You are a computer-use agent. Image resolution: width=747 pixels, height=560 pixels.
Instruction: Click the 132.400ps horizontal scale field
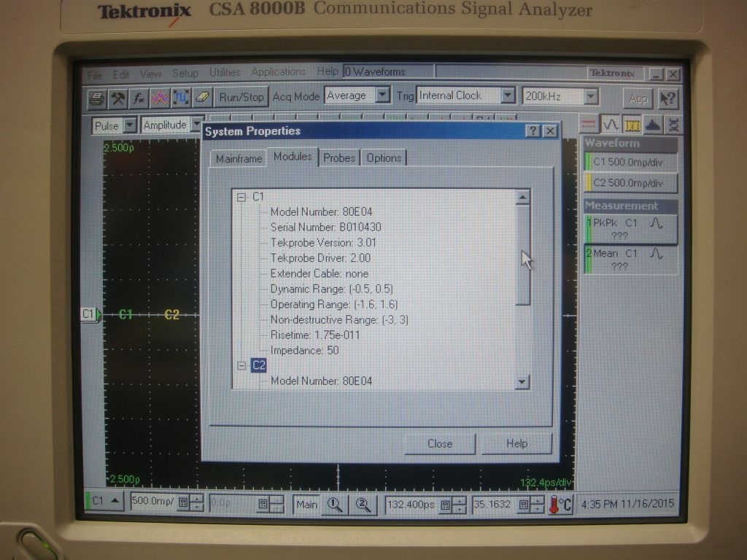click(x=411, y=505)
